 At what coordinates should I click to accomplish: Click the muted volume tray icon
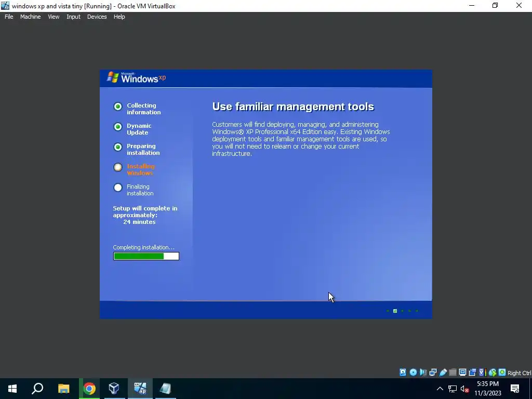(x=465, y=389)
